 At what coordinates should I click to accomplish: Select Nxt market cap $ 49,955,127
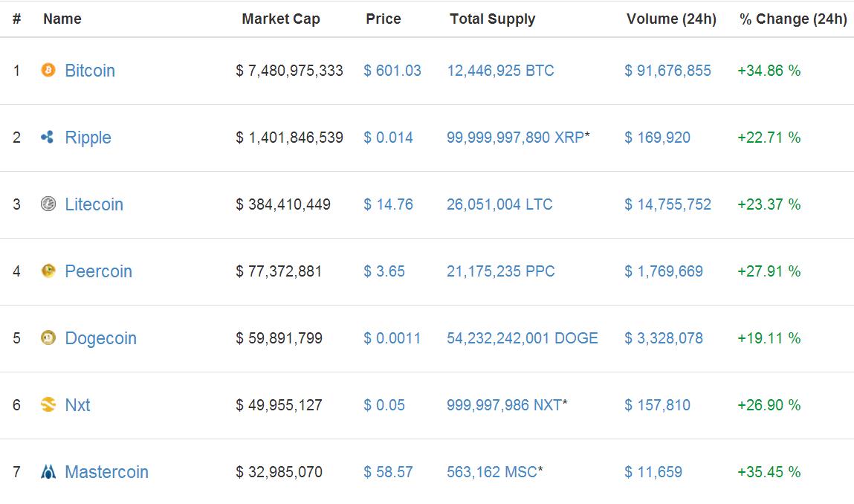point(279,405)
